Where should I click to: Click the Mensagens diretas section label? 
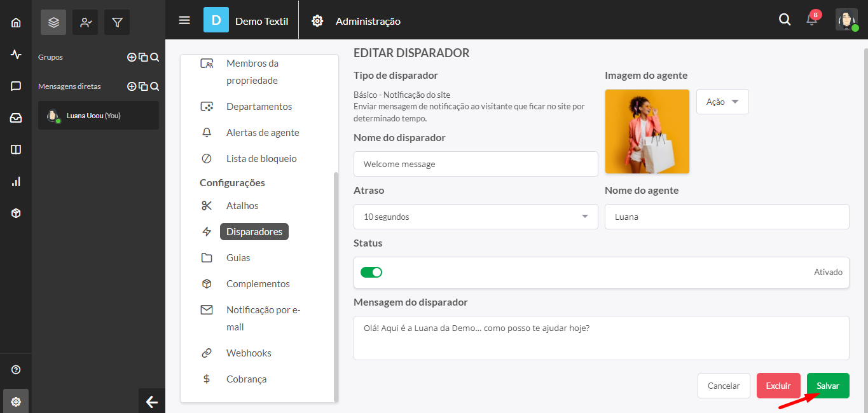[x=69, y=86]
